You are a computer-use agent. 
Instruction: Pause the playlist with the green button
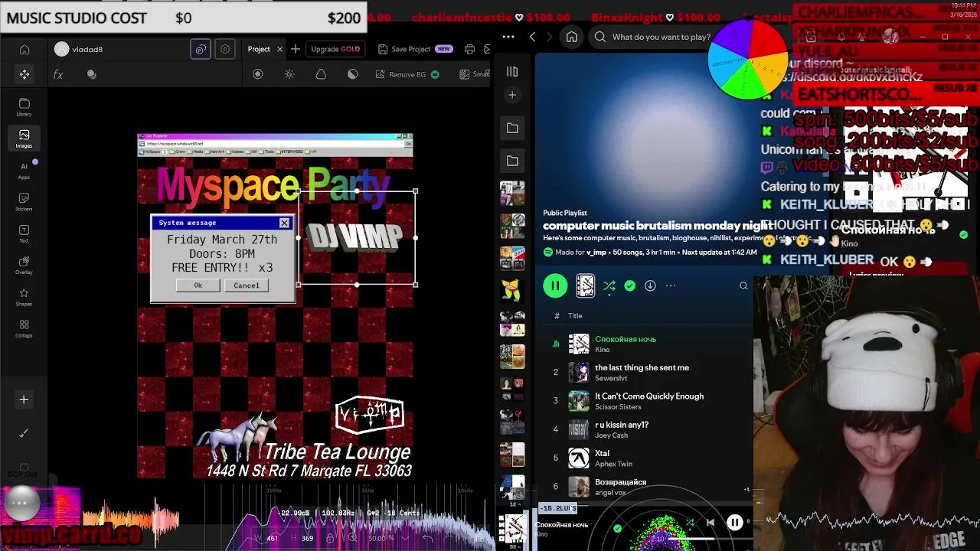tap(555, 285)
